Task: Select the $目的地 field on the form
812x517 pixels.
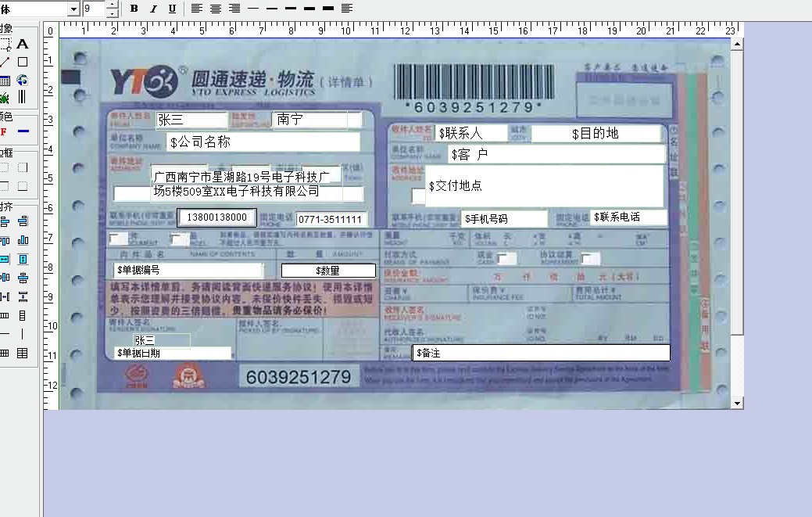Action: pyautogui.click(x=596, y=134)
